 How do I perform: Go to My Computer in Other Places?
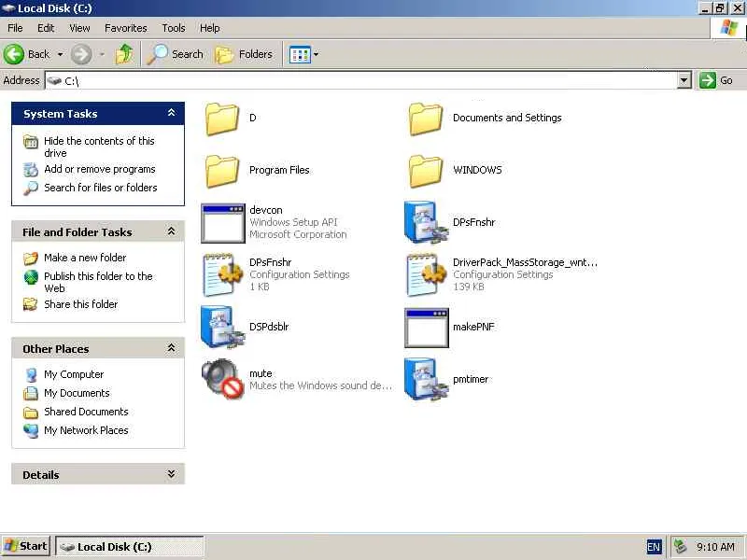click(74, 375)
